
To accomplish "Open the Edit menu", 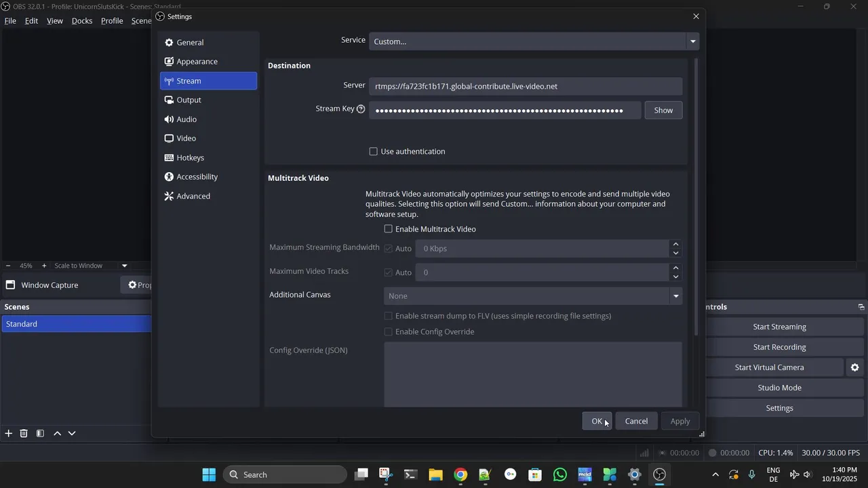I will click(31, 21).
